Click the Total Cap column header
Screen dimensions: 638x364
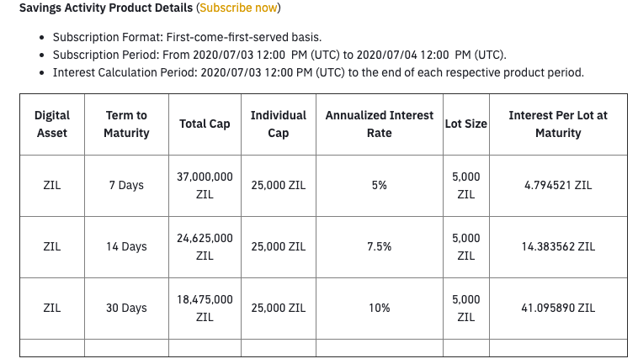point(205,124)
